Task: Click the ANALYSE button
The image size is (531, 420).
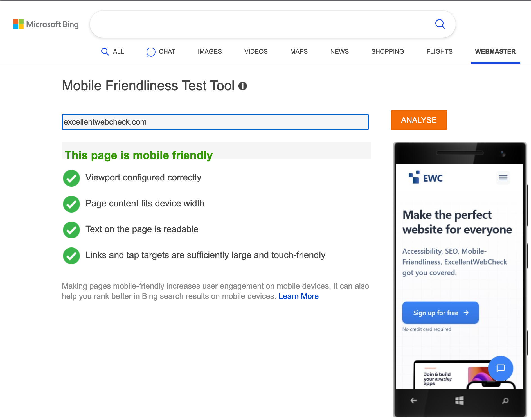Action: pyautogui.click(x=419, y=120)
